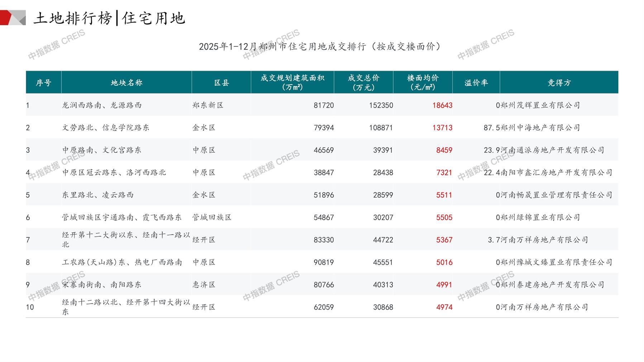
Task: Select the 郑东新区 district cell
Action: pos(208,105)
